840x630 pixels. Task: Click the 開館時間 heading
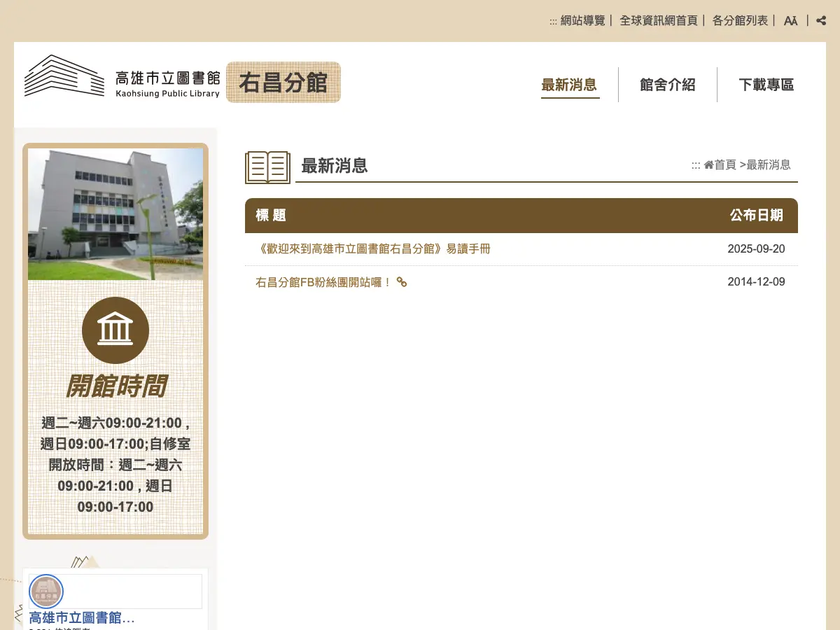(116, 386)
